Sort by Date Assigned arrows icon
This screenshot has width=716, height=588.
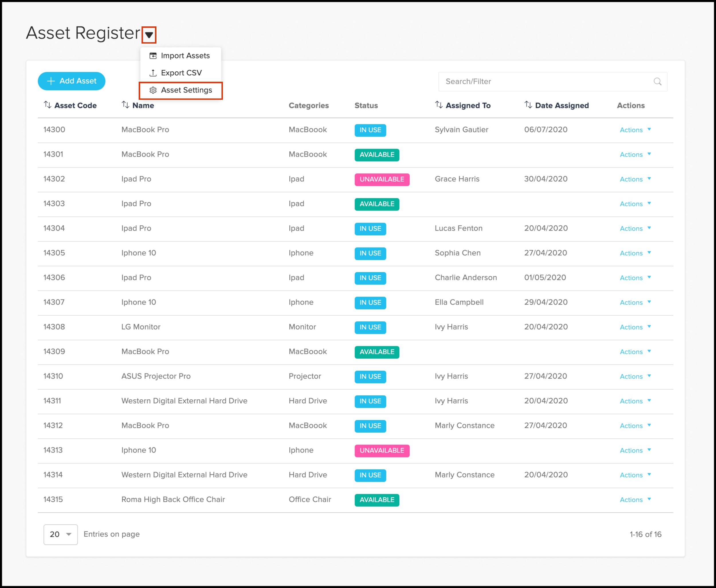528,105
